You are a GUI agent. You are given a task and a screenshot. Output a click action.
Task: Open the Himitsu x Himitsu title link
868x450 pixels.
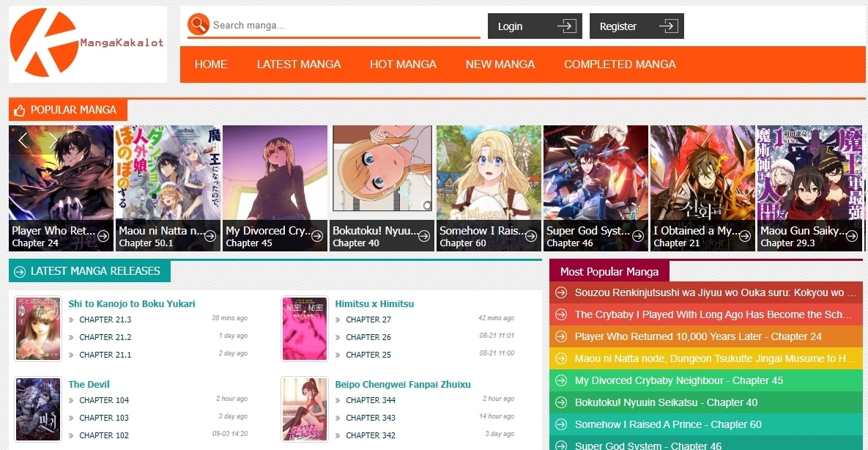(x=374, y=303)
